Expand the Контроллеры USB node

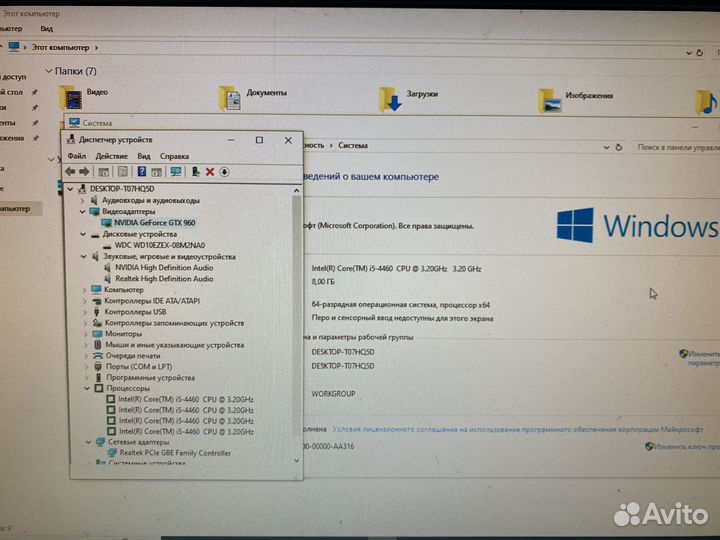coord(85,312)
